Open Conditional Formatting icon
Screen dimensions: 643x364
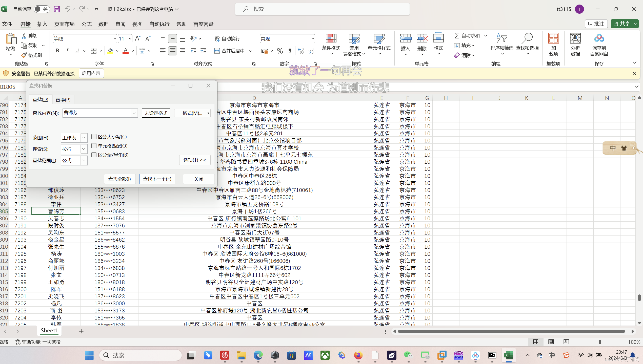pyautogui.click(x=331, y=39)
